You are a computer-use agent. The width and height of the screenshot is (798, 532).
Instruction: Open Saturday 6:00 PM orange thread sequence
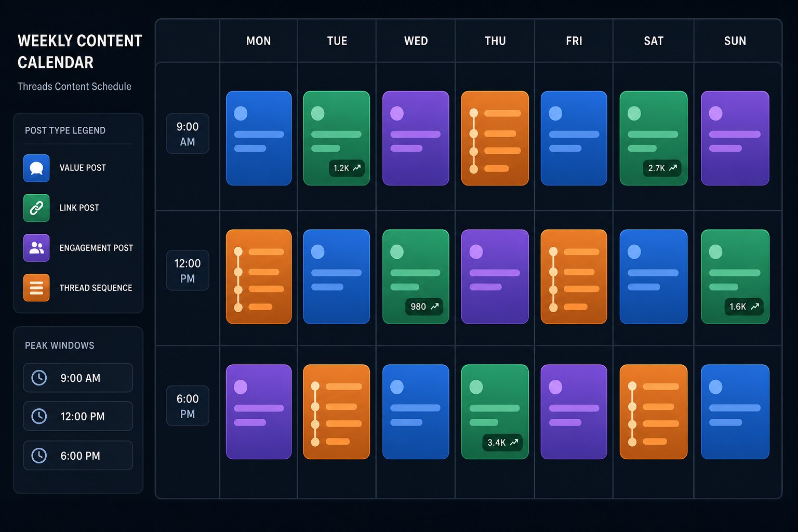[654, 412]
